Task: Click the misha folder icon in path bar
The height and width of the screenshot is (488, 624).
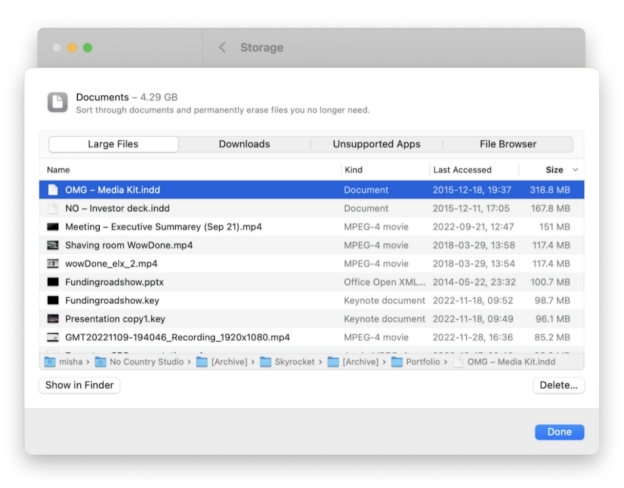Action: pos(50,362)
